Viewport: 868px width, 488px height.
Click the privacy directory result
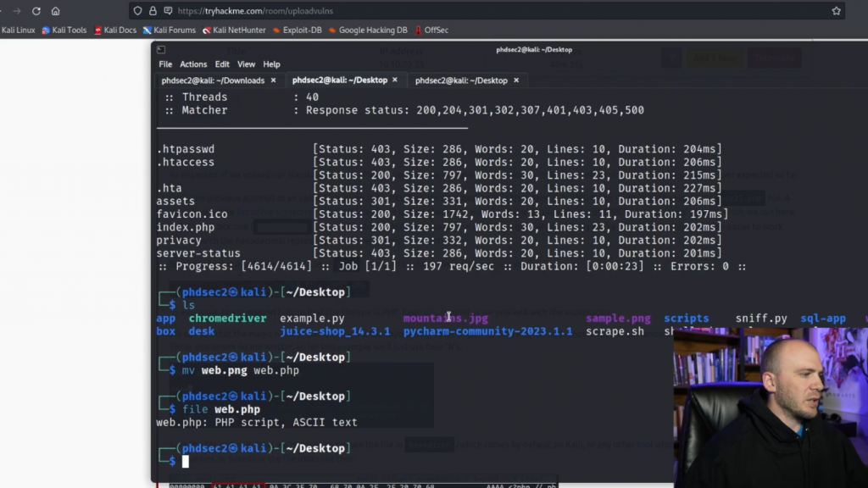click(439, 240)
